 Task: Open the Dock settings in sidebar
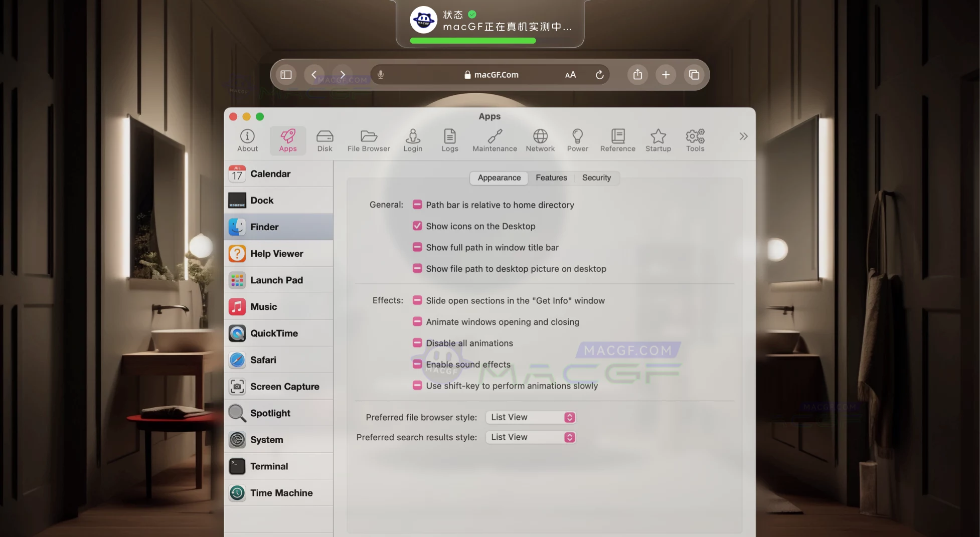point(261,200)
